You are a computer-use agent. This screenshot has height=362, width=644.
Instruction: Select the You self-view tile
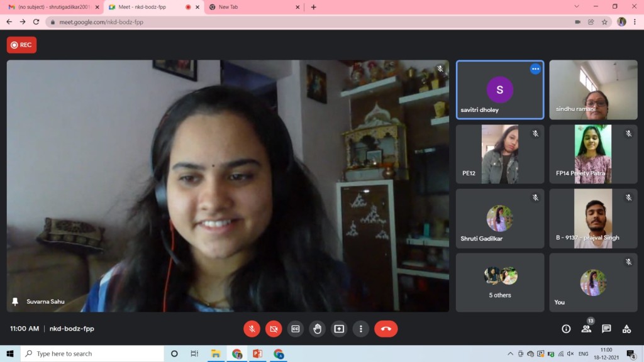coord(593,282)
